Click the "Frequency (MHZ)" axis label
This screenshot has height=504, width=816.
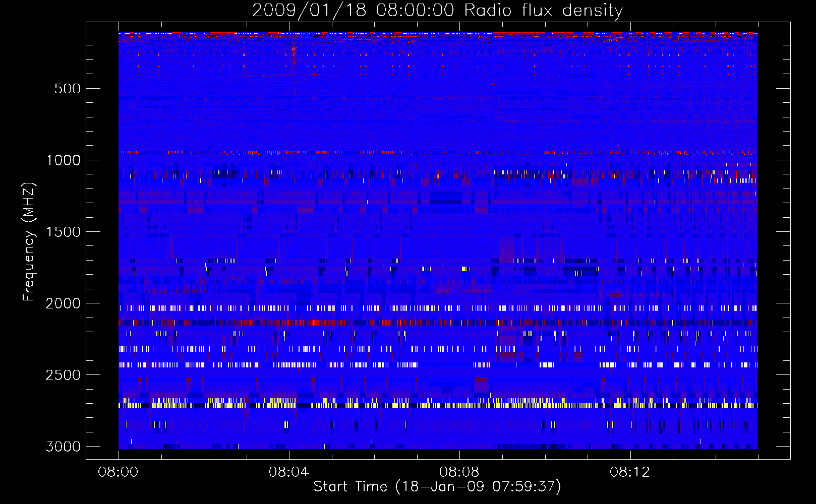[x=29, y=242]
